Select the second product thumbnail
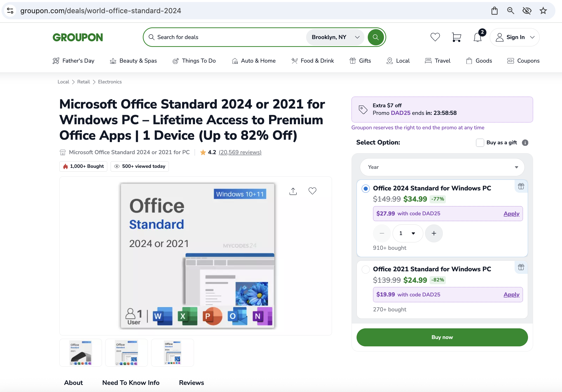The width and height of the screenshot is (562, 392). tap(127, 353)
